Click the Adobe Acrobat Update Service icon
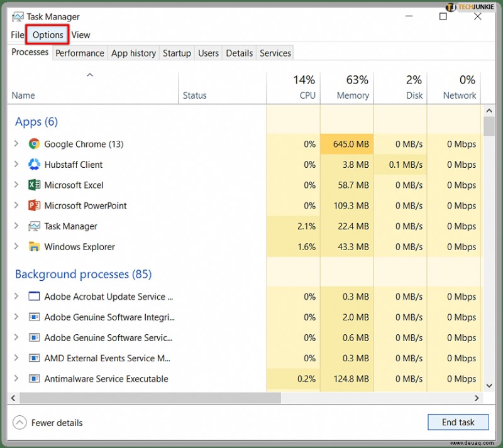Viewport: 503px width, 448px height. [34, 297]
